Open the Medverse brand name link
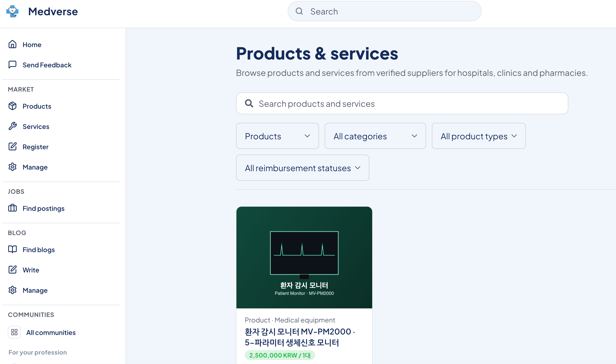Screen dimensions: 616x364 click(x=53, y=12)
